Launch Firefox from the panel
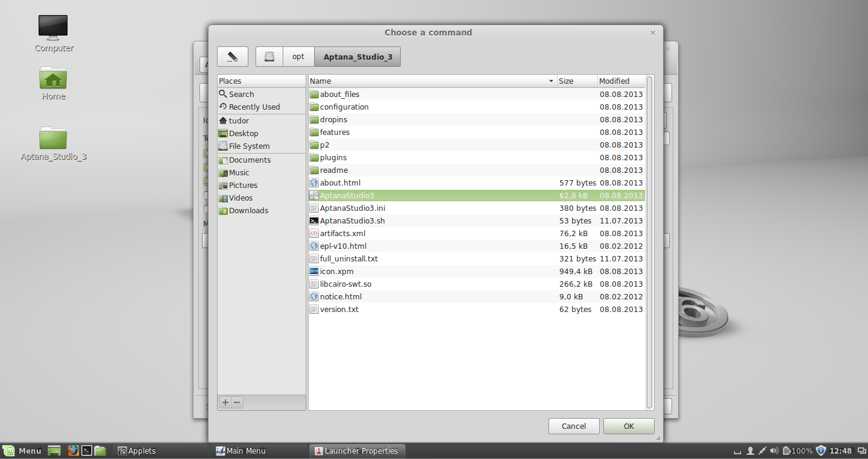868x459 pixels. 74,451
